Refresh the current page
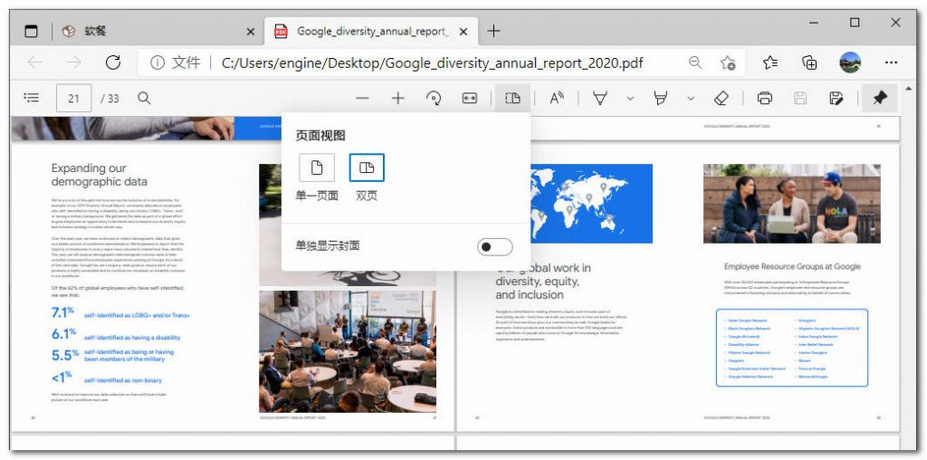Viewport: 927px width, 460px height. tap(113, 62)
